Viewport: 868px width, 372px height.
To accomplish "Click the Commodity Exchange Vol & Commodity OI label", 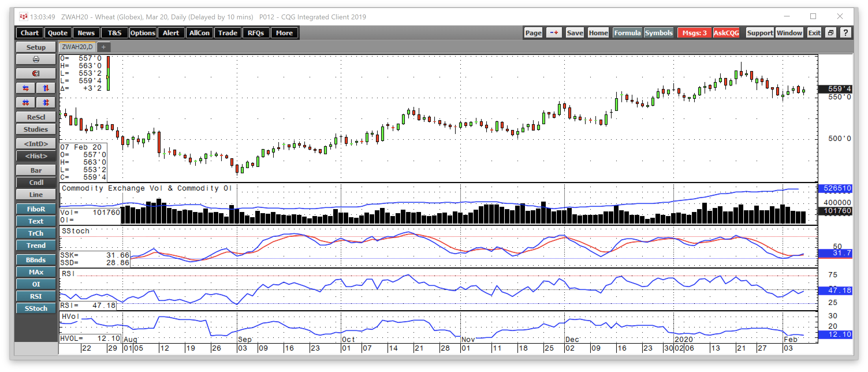I will pyautogui.click(x=147, y=188).
